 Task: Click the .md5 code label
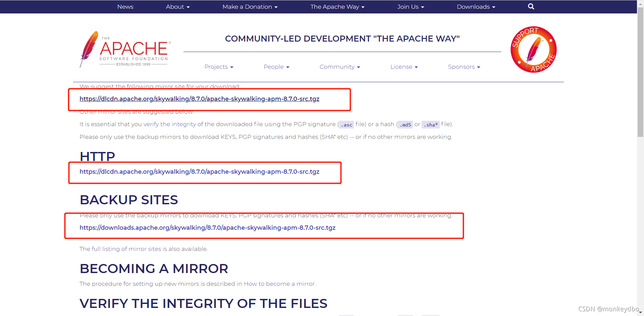coord(405,125)
